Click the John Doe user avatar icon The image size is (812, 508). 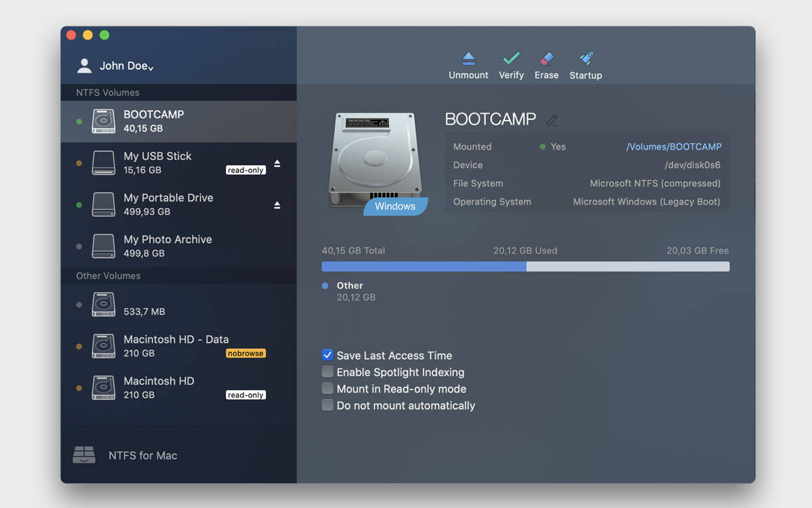click(84, 66)
